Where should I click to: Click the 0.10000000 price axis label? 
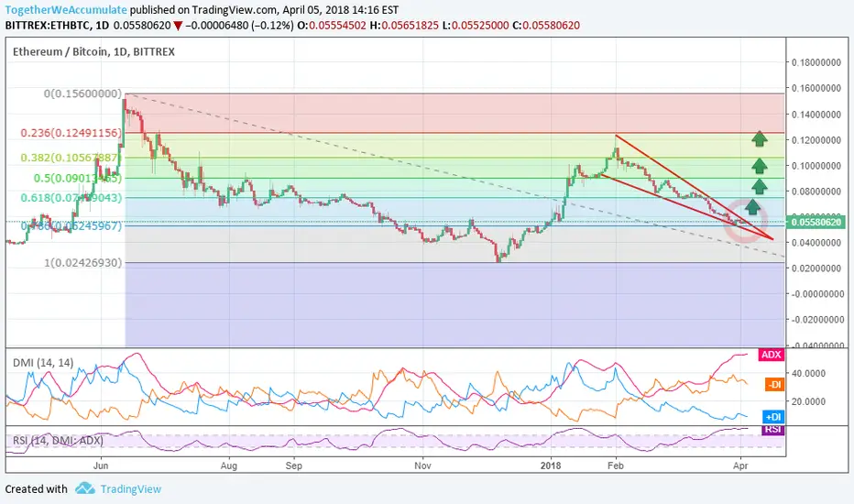(x=816, y=166)
